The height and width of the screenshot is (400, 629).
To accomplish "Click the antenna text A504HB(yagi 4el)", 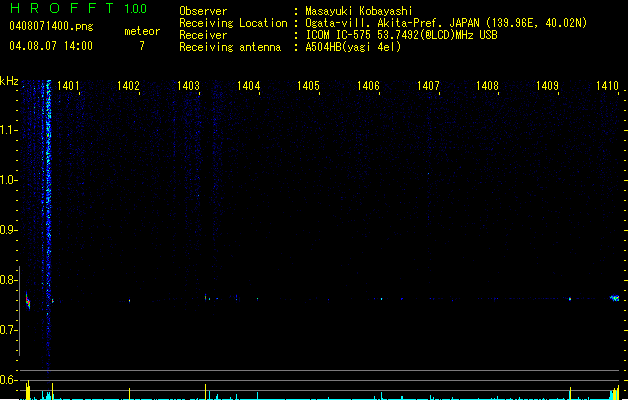I will 353,47.
